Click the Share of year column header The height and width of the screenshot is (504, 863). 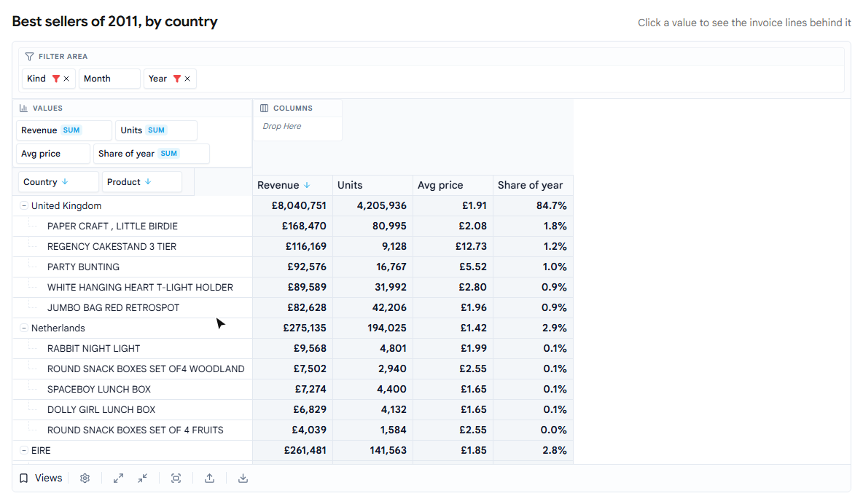(533, 186)
